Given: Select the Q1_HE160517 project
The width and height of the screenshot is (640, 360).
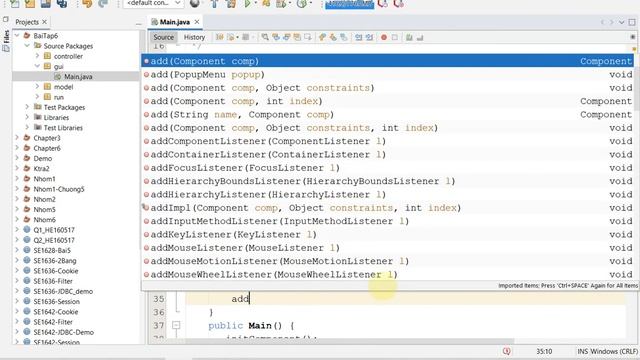Looking at the screenshot, I should (54, 230).
